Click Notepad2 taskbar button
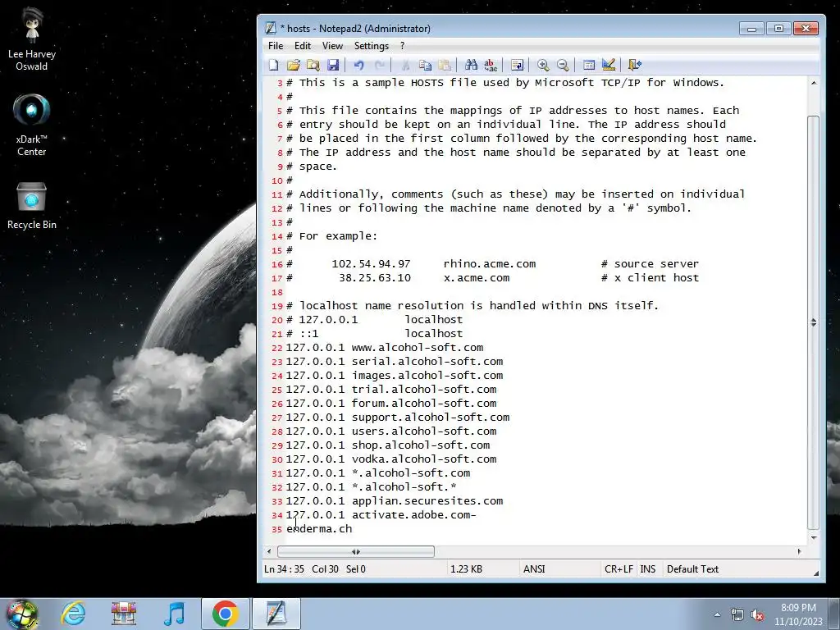This screenshot has height=630, width=840. 276,614
